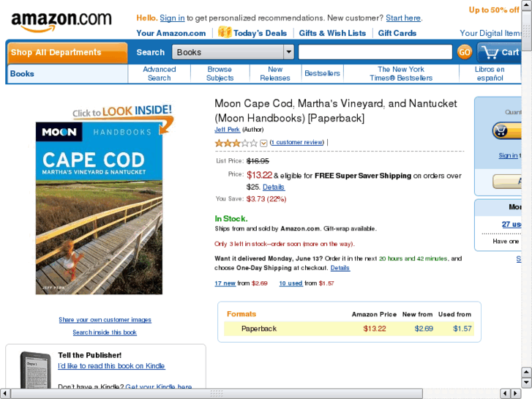Click the Look Inside arrow badge
The height and width of the screenshot is (399, 532).
click(124, 113)
